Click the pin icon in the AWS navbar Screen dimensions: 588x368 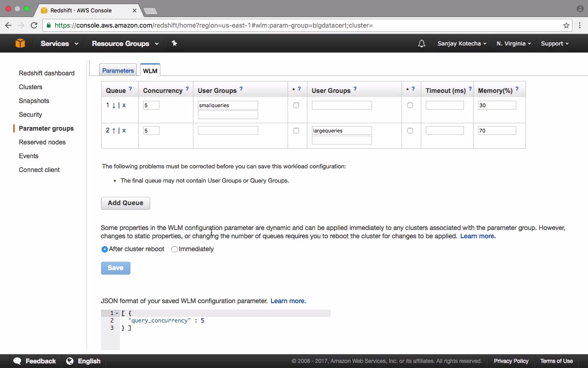(174, 43)
